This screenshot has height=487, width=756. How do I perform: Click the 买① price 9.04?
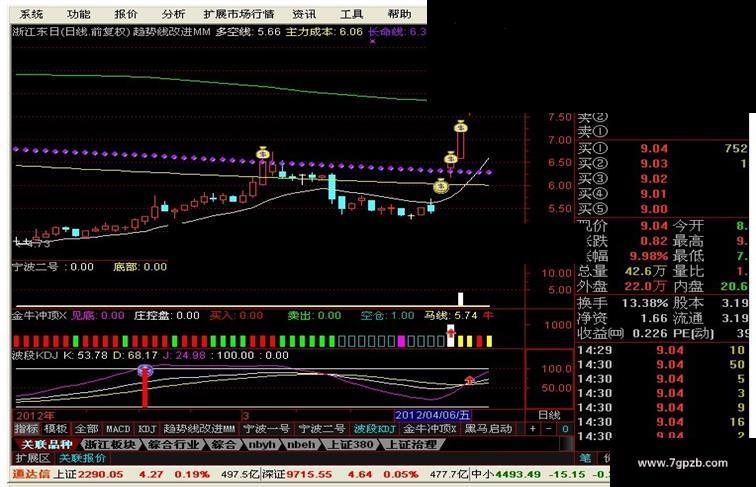pos(654,149)
